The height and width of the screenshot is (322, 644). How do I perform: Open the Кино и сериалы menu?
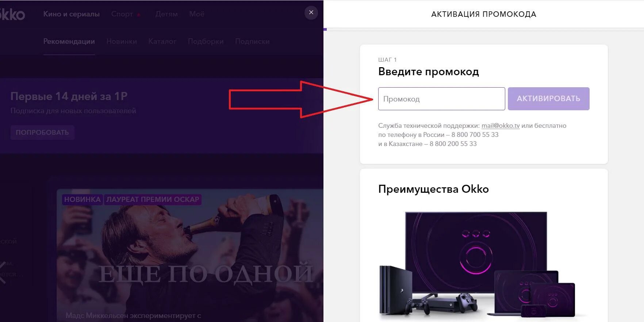coord(72,14)
